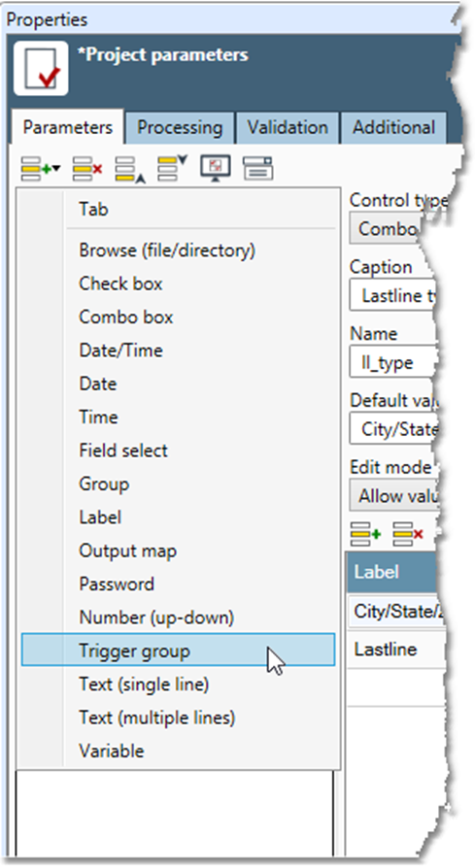Image resolution: width=475 pixels, height=868 pixels.
Task: Move parameter up using toolbar icon
Action: [x=130, y=169]
